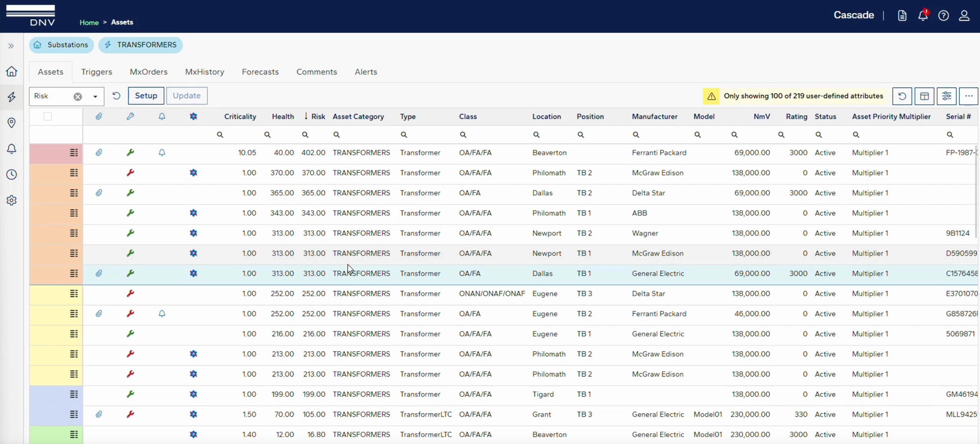Open the user profile icon
980x444 pixels.
click(x=964, y=15)
